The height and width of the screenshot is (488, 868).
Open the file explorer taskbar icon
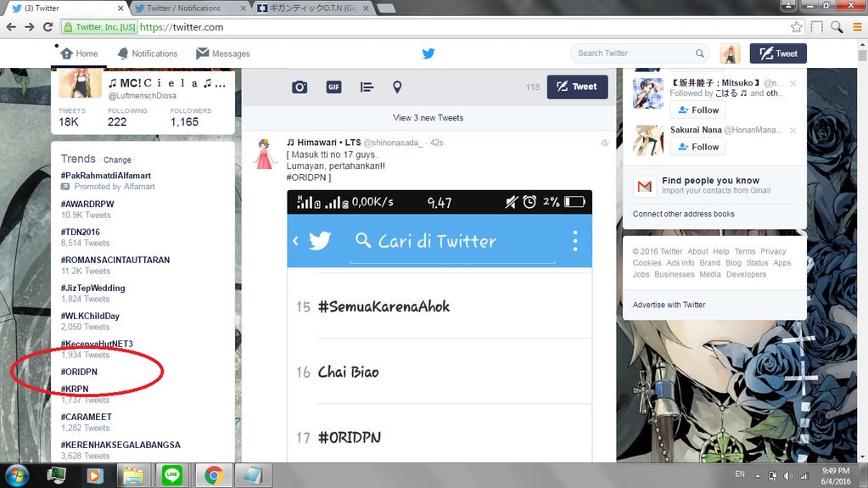point(133,475)
